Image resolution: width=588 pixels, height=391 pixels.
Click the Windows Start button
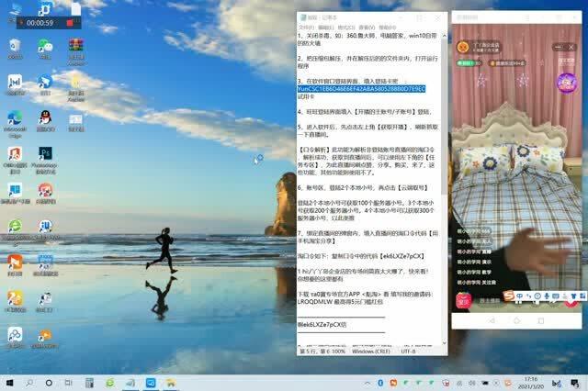[x=10, y=381]
